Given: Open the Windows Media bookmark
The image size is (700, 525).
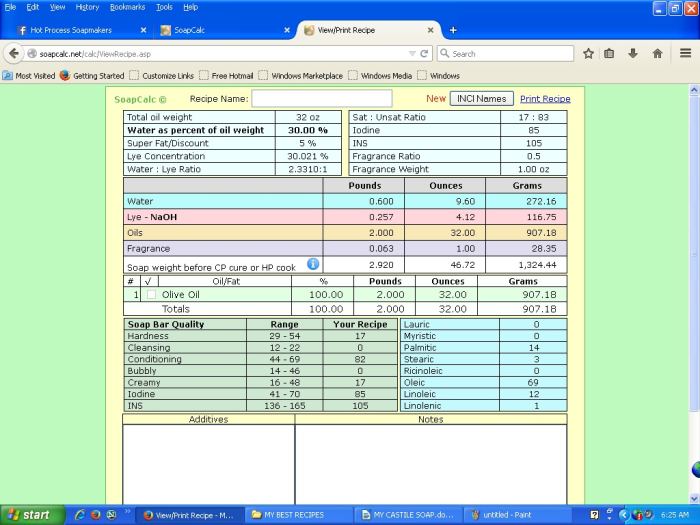Looking at the screenshot, I should [x=380, y=75].
